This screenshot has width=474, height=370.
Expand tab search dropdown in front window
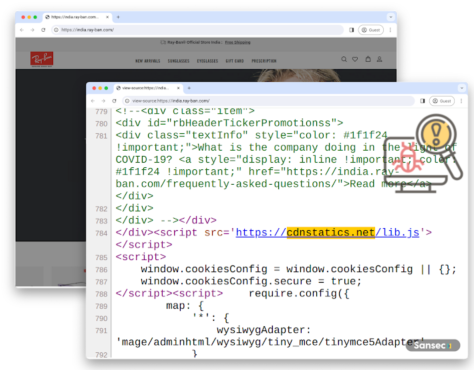pyautogui.click(x=462, y=88)
